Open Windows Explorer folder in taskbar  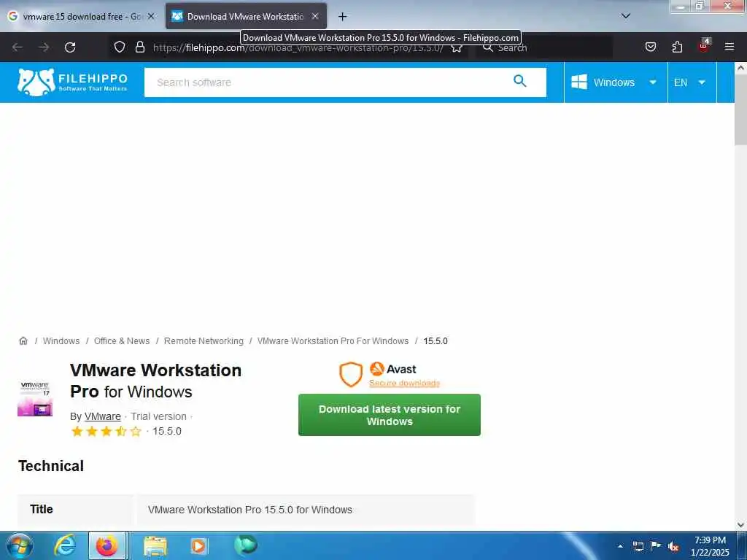coord(155,545)
